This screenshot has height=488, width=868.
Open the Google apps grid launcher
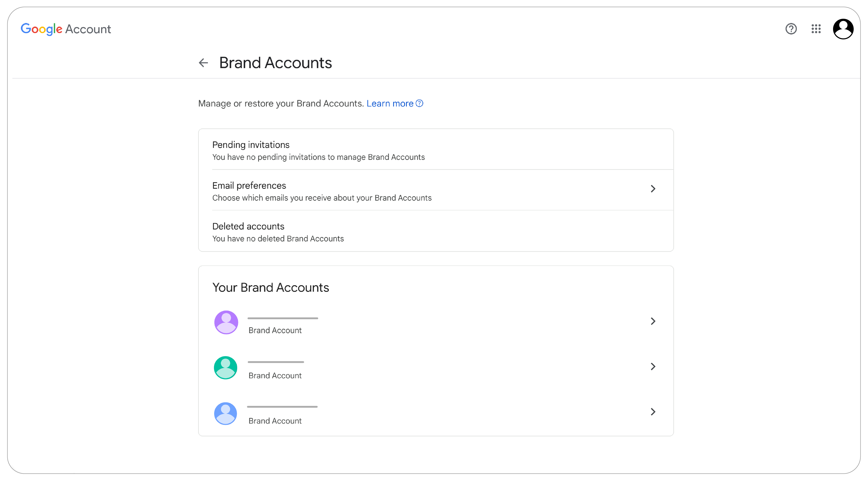click(x=816, y=29)
